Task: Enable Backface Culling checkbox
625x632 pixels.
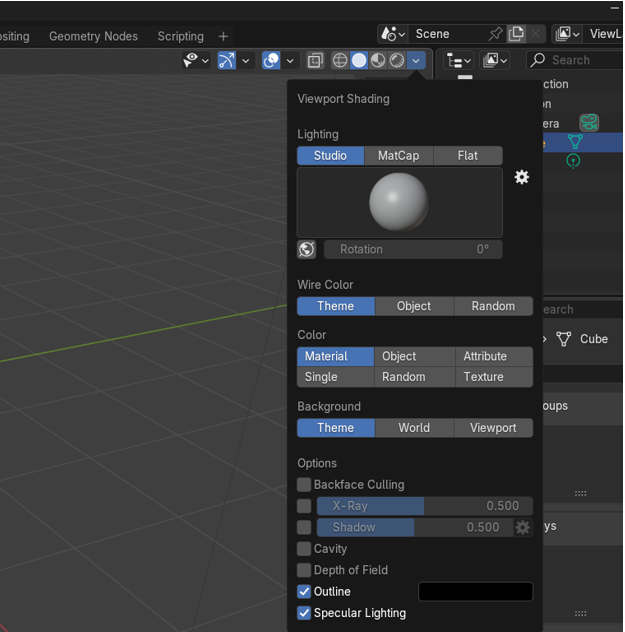Action: point(304,485)
